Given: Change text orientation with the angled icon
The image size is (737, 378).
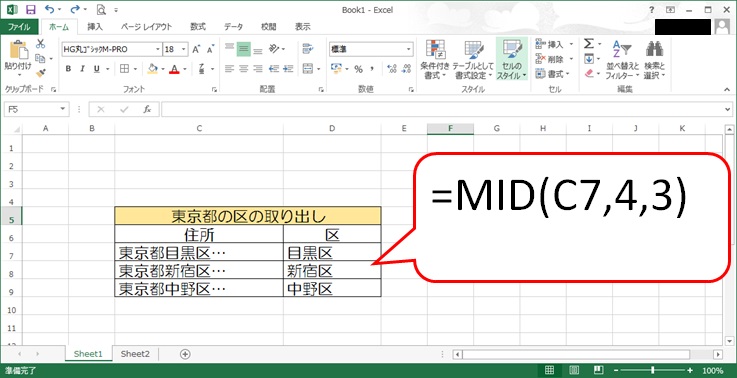Looking at the screenshot, I should (x=274, y=49).
